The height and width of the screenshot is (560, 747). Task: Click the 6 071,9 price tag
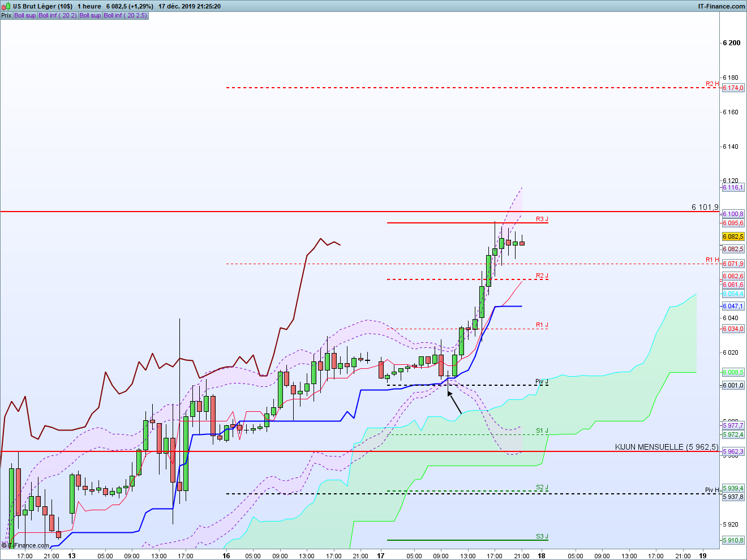coord(733,264)
